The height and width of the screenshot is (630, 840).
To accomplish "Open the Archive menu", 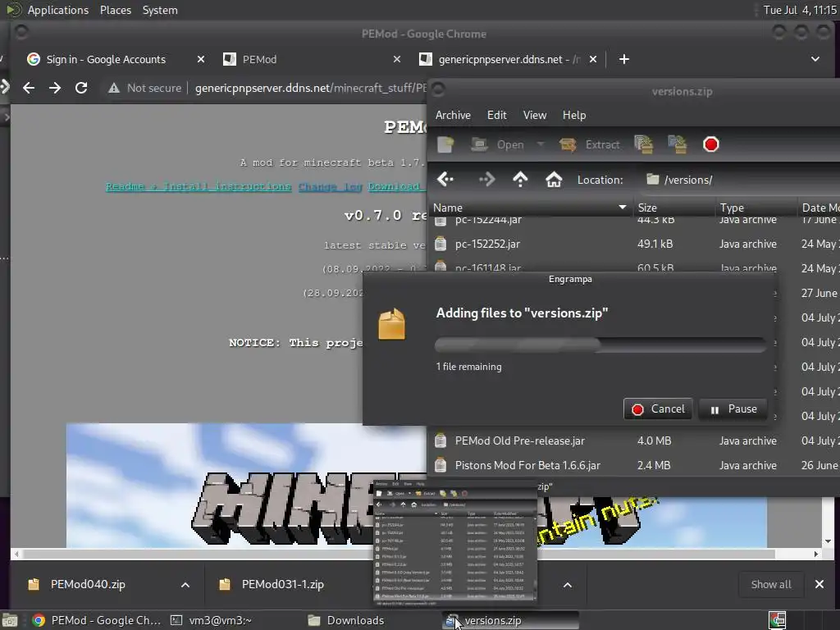I will (x=453, y=115).
